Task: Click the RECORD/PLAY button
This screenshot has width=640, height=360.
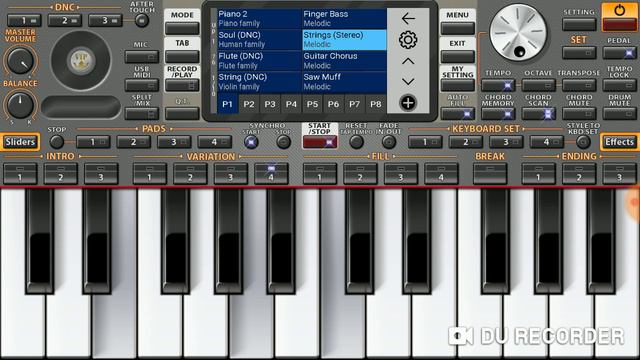Action: point(182,85)
